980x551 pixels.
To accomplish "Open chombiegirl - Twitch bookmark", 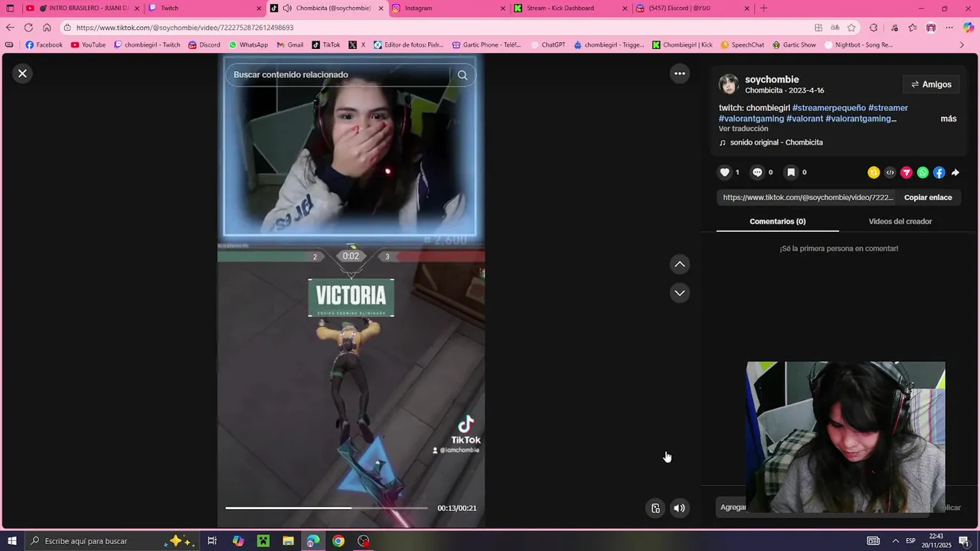I will [147, 45].
